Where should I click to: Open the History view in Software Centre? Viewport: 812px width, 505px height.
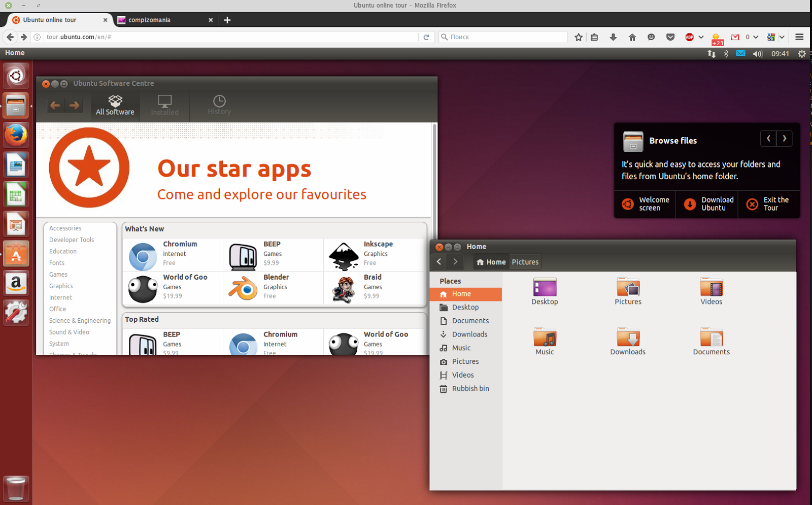[219, 105]
